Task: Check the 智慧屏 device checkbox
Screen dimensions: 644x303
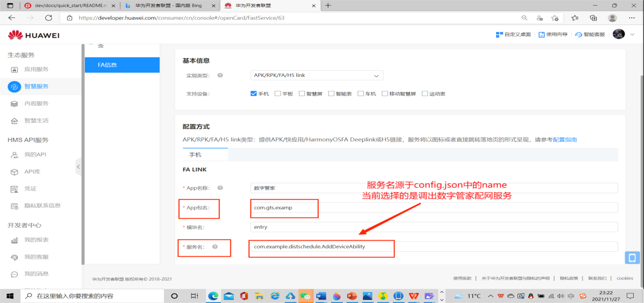Action: [x=302, y=94]
